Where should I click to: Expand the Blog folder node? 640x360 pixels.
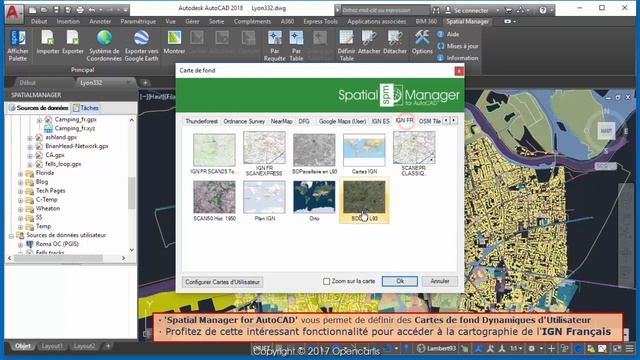(20, 182)
